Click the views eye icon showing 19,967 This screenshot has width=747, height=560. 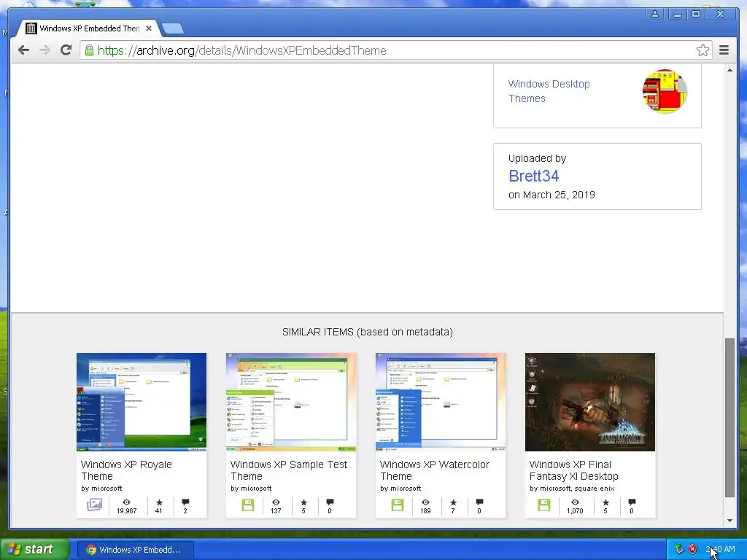coord(126,502)
